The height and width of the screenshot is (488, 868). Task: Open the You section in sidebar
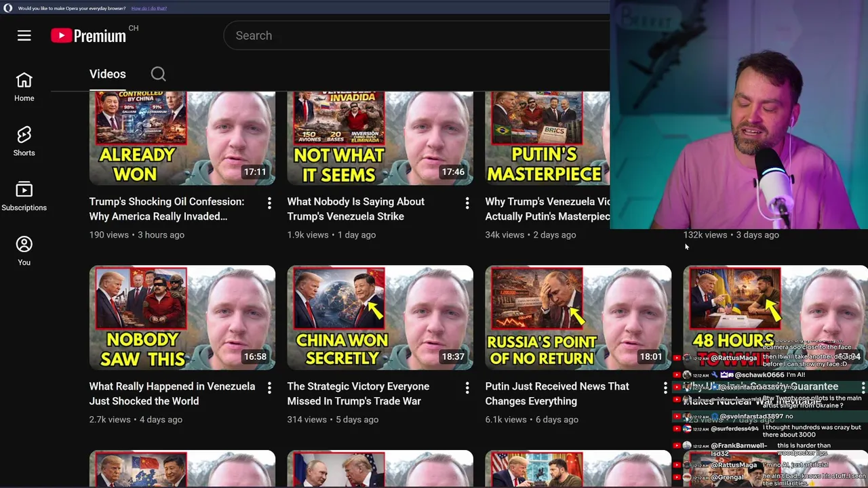(24, 251)
